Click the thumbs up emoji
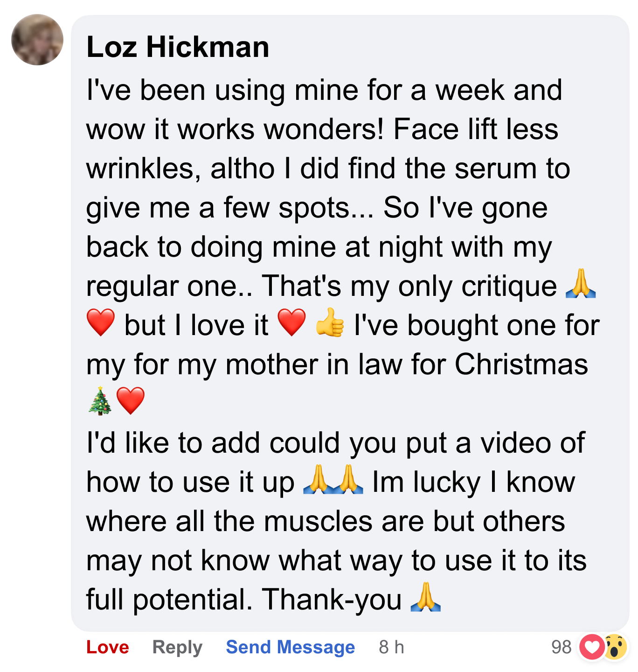Image resolution: width=638 pixels, height=672 pixels. [x=330, y=322]
